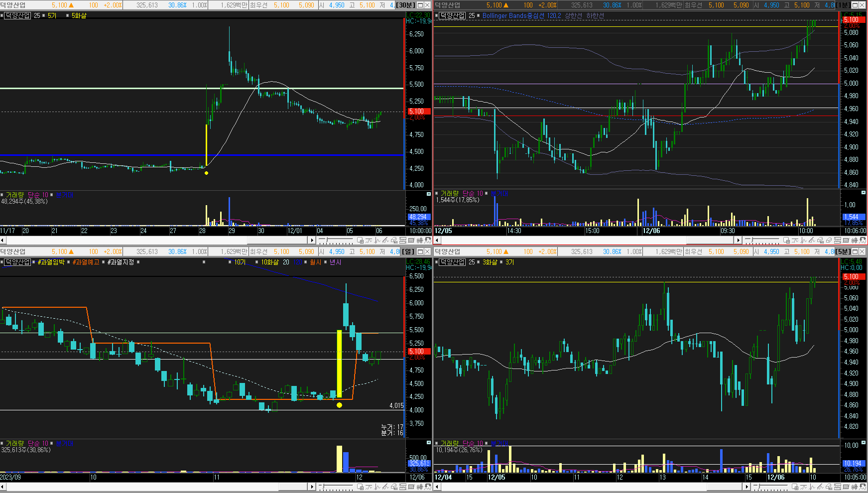Image resolution: width=868 pixels, height=493 pixels.
Task: Click zigzag line icon in 30-minute chart toolbar
Action: coord(377,241)
